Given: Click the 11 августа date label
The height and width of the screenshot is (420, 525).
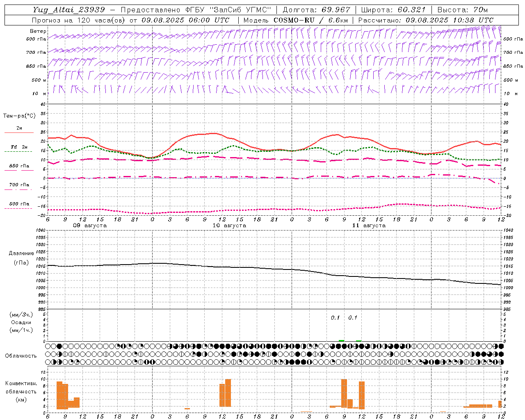Looking at the screenshot, I should coord(369,226).
